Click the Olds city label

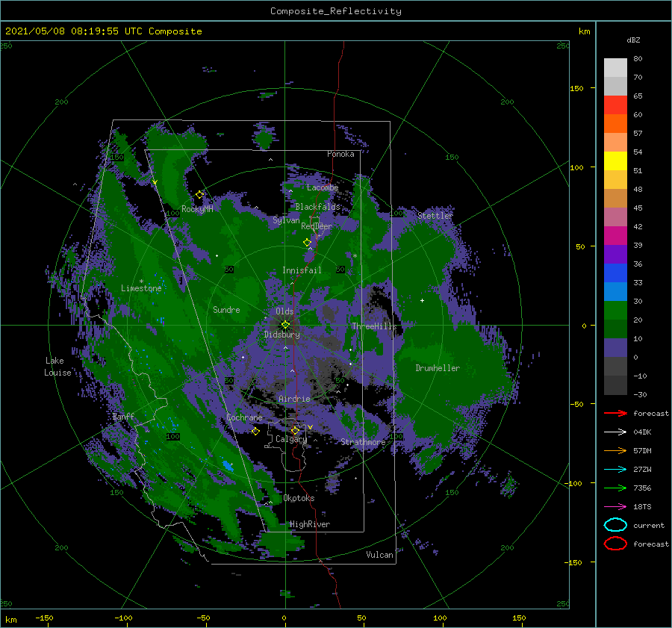tap(284, 311)
